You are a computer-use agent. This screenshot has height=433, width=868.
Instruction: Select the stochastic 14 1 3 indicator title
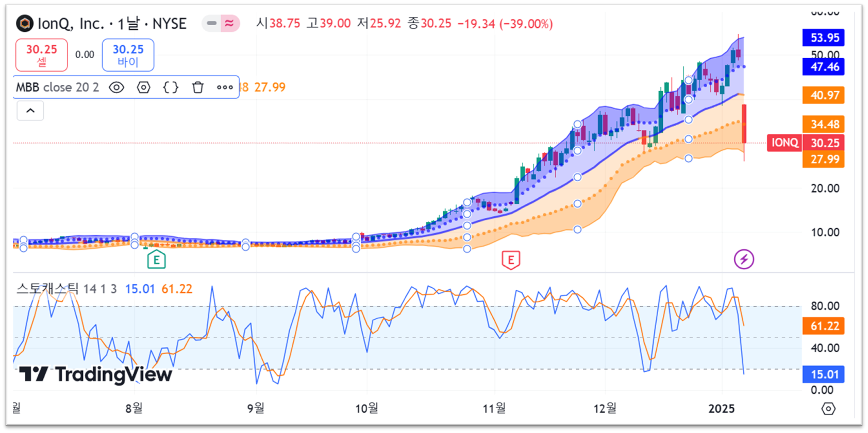67,289
